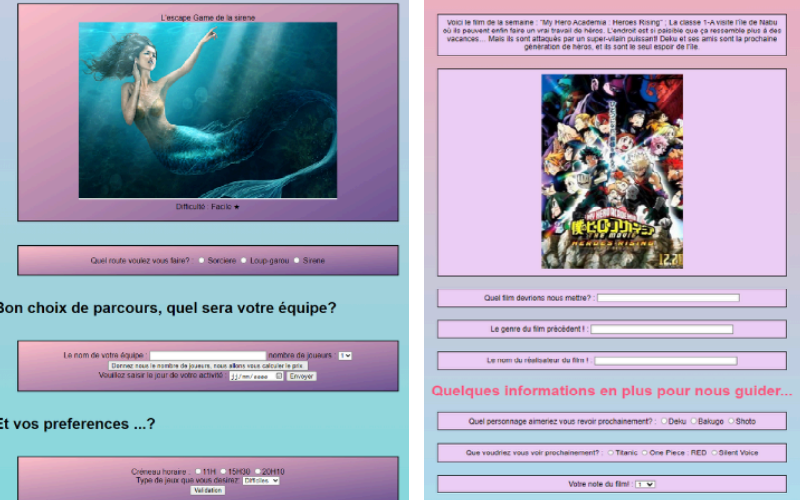The height and width of the screenshot is (500, 800).
Task: Focus the team name input field
Action: click(208, 355)
